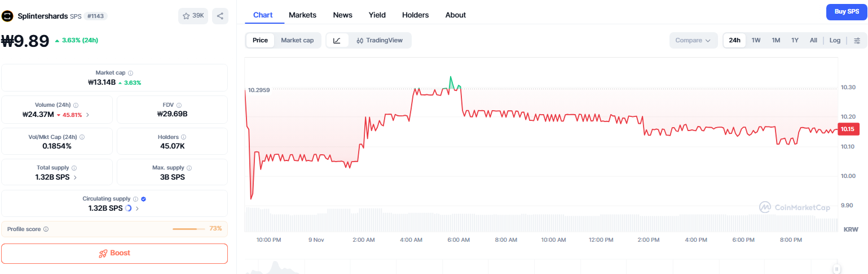Open the share icon button
Screen dimensions: 868x274
(220, 16)
